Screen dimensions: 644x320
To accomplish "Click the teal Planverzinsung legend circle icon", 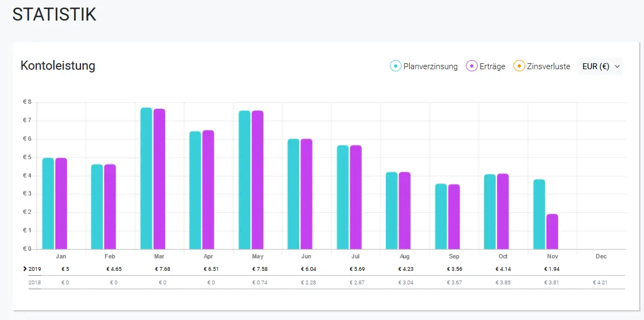I will [396, 66].
